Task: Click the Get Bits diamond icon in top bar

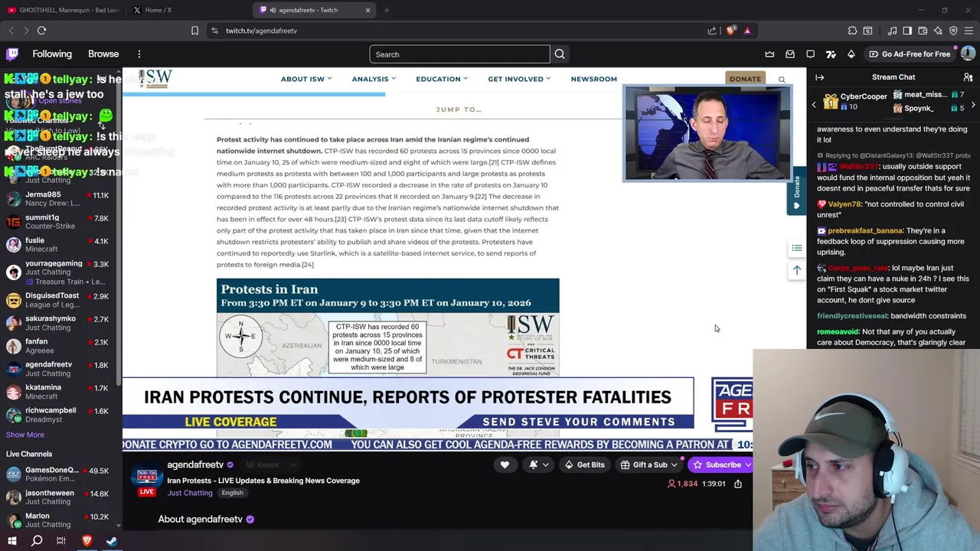Action: 851,54
